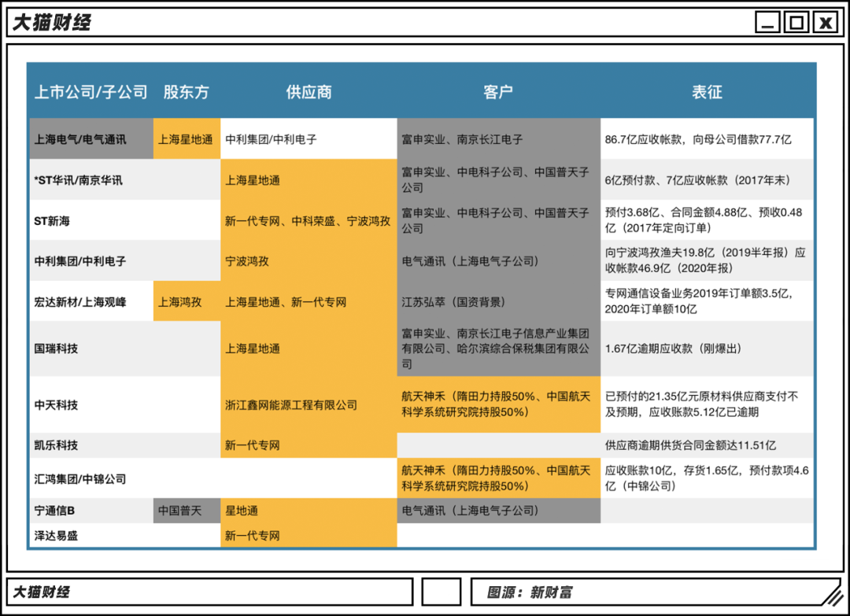Image resolution: width=850 pixels, height=616 pixels.
Task: Click 宁波鸿孜 supplier in the 中利集团 row
Action: tap(309, 260)
